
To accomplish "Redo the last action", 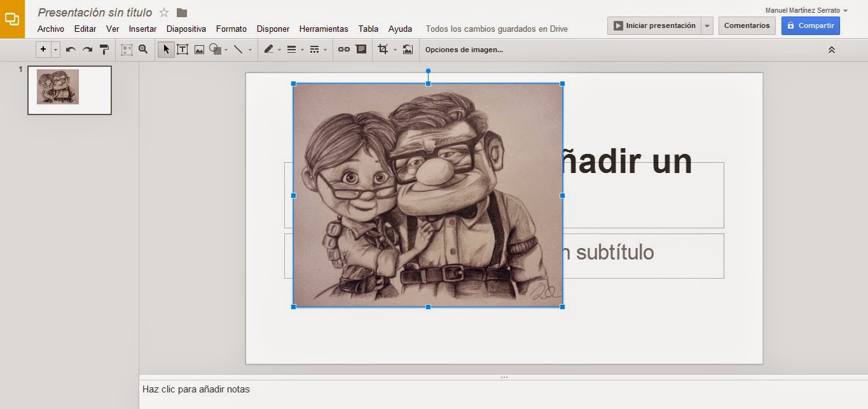I will (x=88, y=49).
